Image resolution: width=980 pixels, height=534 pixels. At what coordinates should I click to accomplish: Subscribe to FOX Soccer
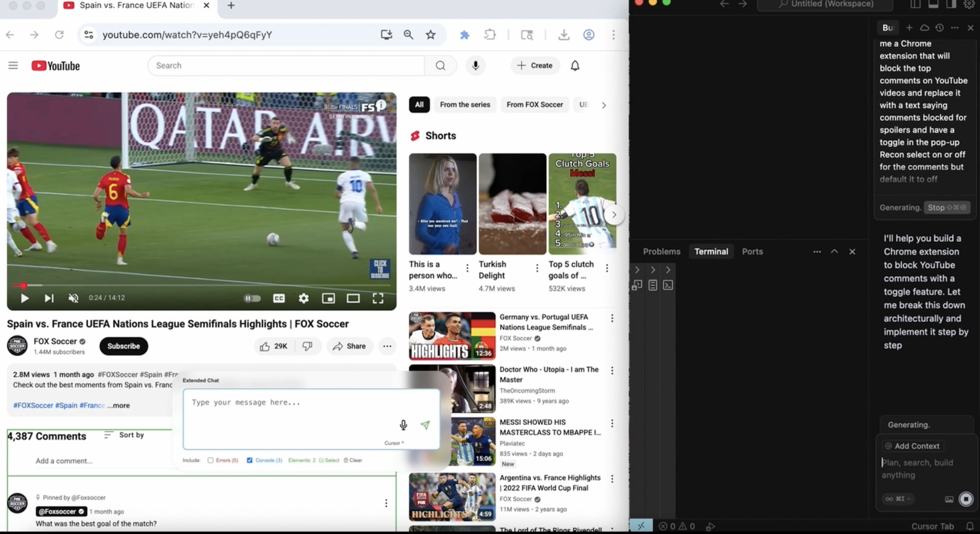(124, 346)
